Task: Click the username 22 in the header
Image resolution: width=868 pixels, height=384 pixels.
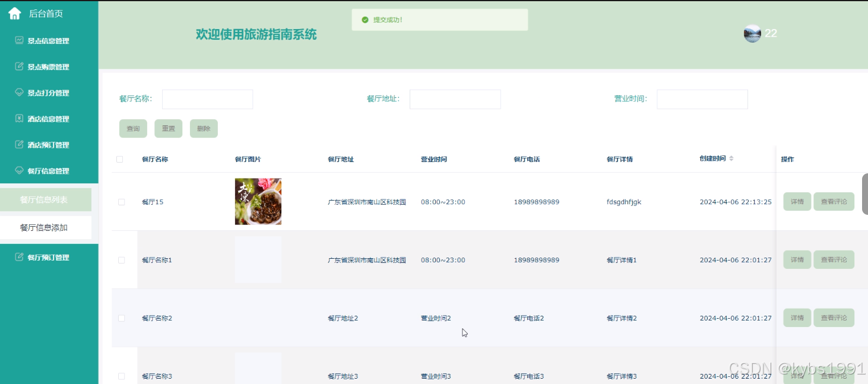Action: pos(771,33)
